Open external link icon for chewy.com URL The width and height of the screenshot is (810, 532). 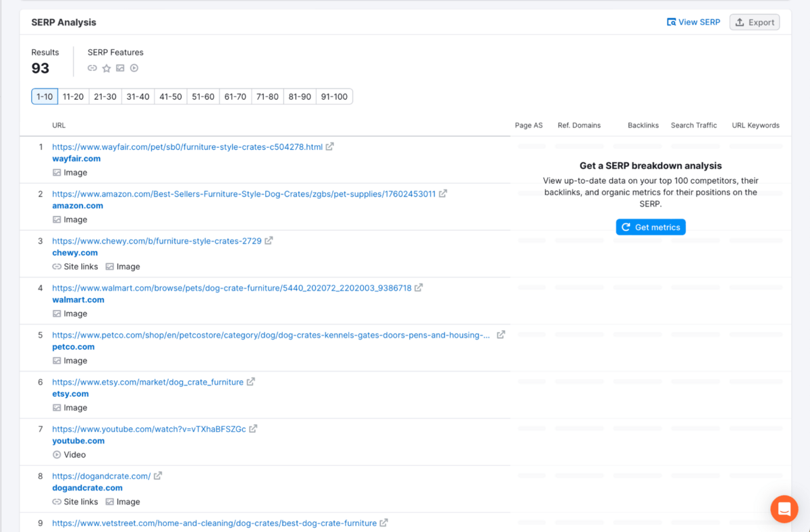click(269, 240)
